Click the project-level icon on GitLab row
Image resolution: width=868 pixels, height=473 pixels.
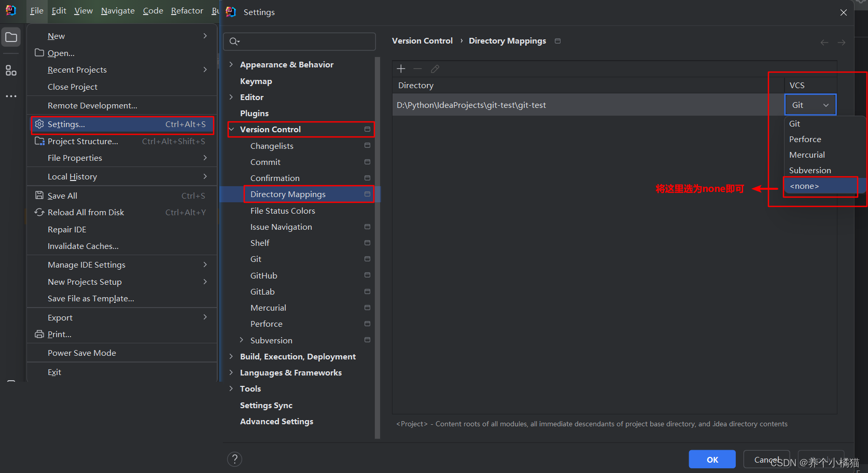pos(367,291)
